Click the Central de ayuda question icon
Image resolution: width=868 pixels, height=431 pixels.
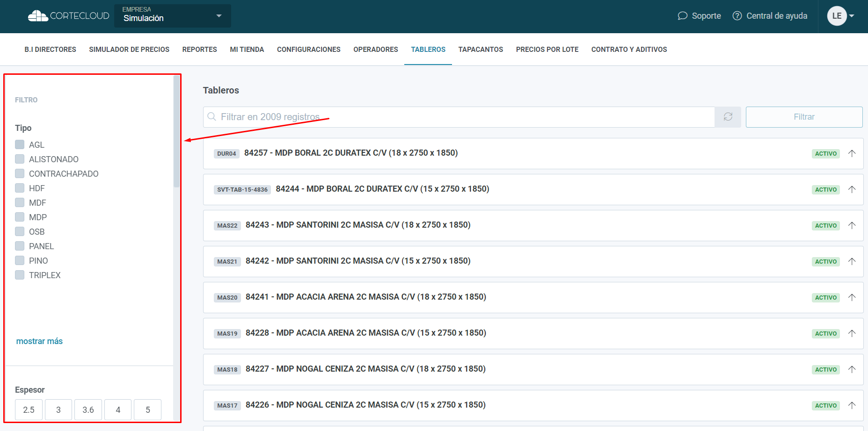737,16
